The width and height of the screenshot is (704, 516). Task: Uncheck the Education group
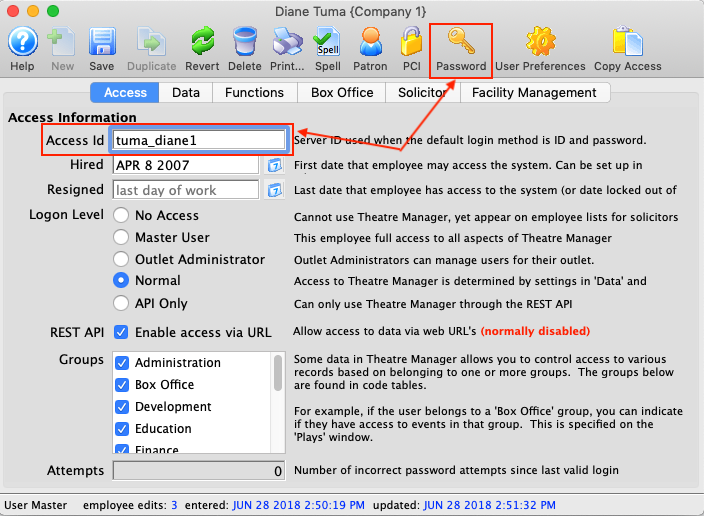tap(122, 428)
